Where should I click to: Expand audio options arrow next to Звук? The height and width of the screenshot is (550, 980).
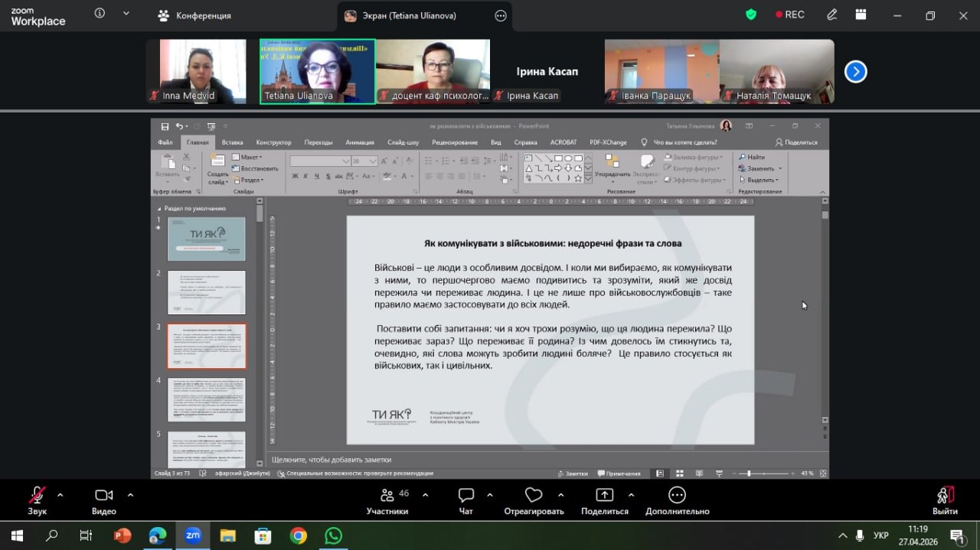pyautogui.click(x=60, y=494)
